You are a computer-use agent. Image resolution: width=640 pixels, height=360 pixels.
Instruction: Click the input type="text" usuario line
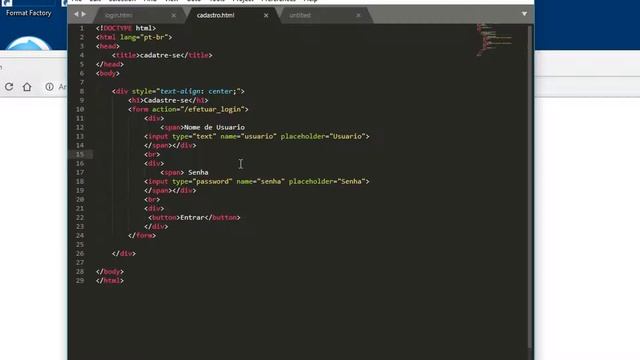[257, 136]
